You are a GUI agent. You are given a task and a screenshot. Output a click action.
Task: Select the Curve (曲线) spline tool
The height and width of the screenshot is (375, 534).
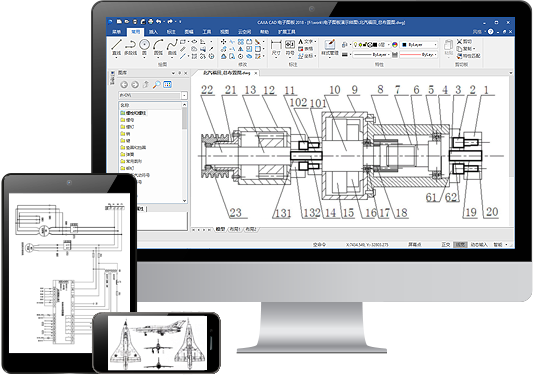click(x=172, y=47)
